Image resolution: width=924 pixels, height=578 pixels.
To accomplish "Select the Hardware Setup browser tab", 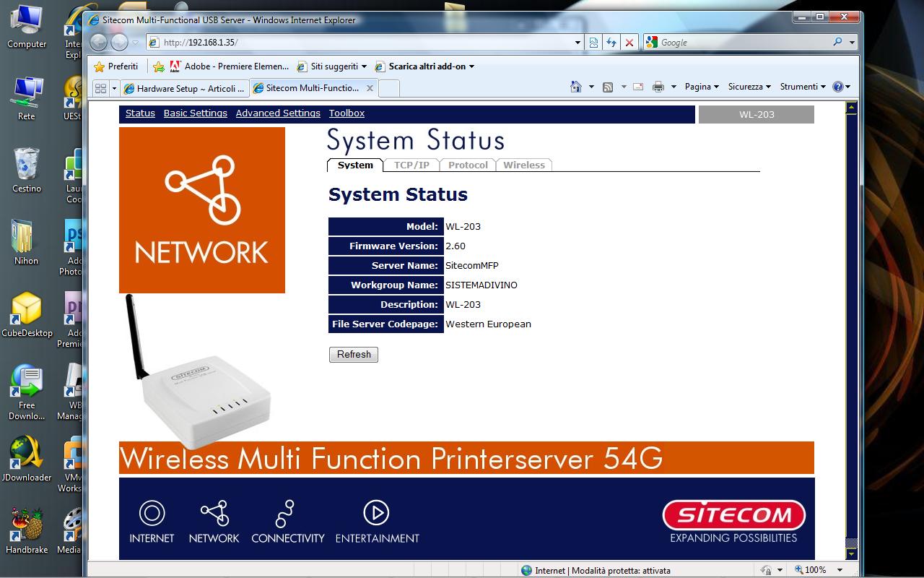I will [185, 88].
